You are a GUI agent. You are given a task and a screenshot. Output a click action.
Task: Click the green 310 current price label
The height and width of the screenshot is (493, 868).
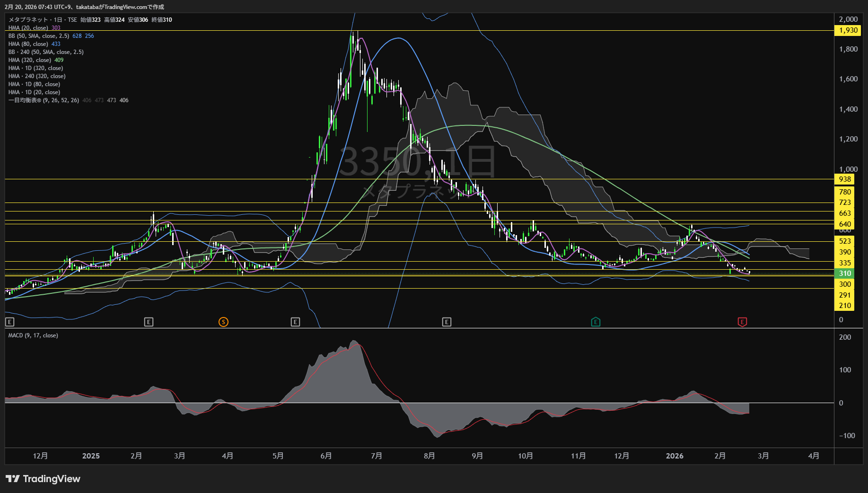(x=845, y=273)
